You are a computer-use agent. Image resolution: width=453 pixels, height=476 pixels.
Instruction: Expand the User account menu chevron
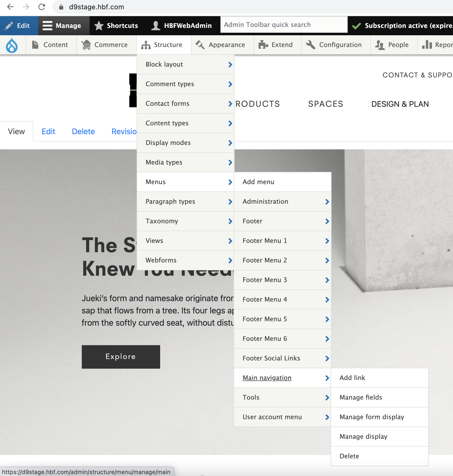[327, 417]
